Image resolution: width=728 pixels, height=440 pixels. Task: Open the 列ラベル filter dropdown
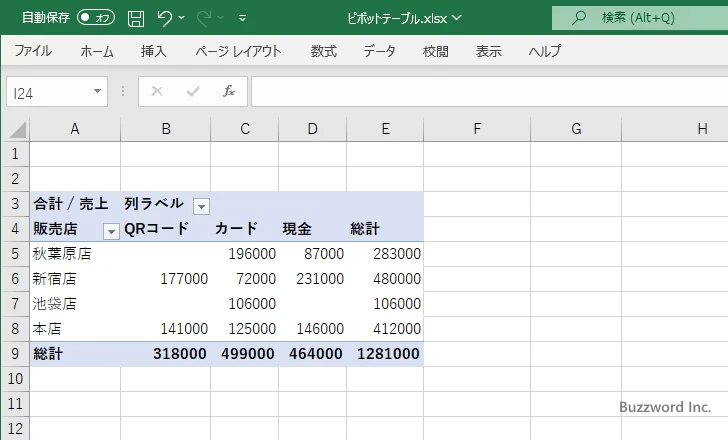202,206
